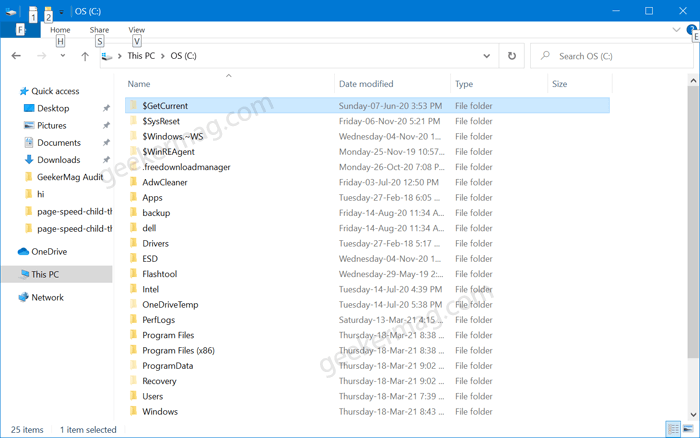Select Network in the navigation pane
Image resolution: width=700 pixels, height=438 pixels.
pyautogui.click(x=47, y=297)
